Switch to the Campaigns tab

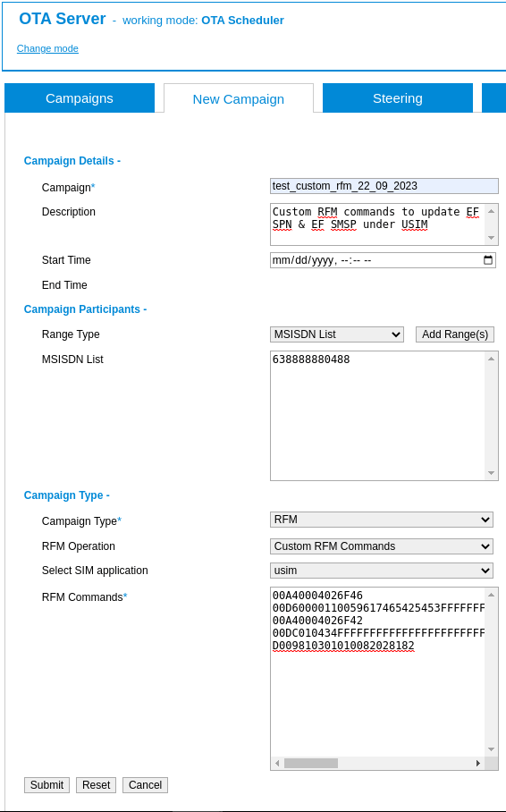80,97
